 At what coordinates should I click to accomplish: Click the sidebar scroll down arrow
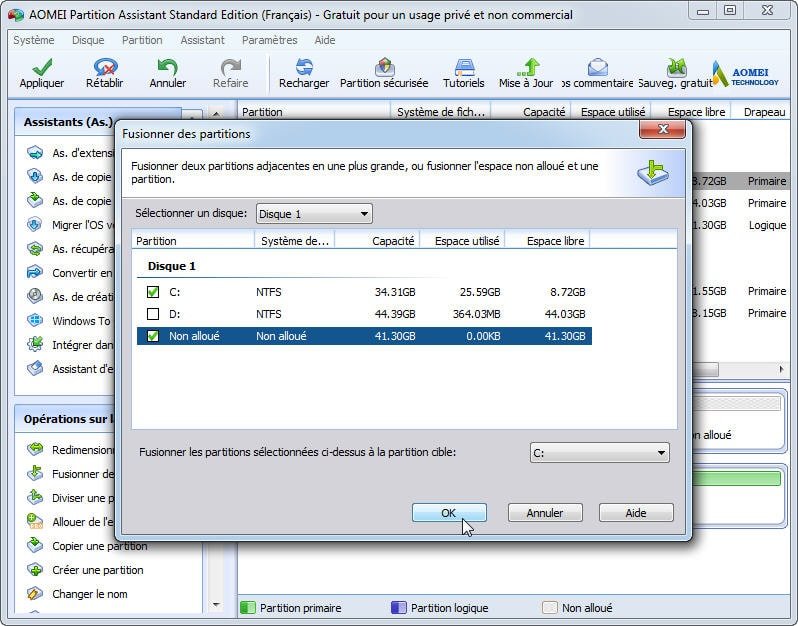tap(216, 605)
